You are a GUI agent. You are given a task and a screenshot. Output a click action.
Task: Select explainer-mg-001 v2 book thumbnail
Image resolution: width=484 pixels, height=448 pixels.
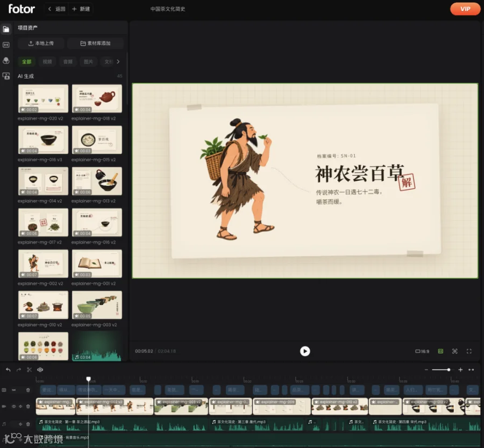click(x=97, y=264)
